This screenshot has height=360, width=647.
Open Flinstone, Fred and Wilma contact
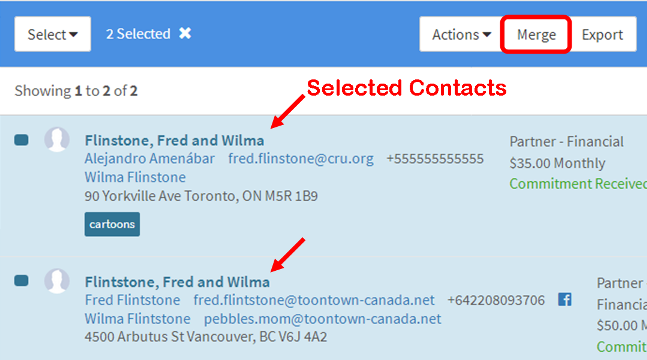(174, 140)
